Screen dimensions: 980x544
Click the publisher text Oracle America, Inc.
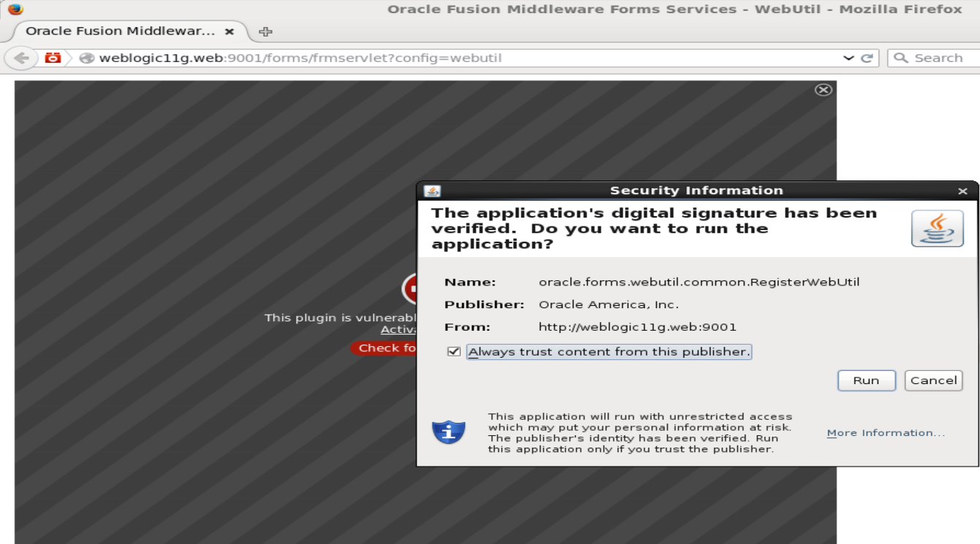(x=609, y=304)
